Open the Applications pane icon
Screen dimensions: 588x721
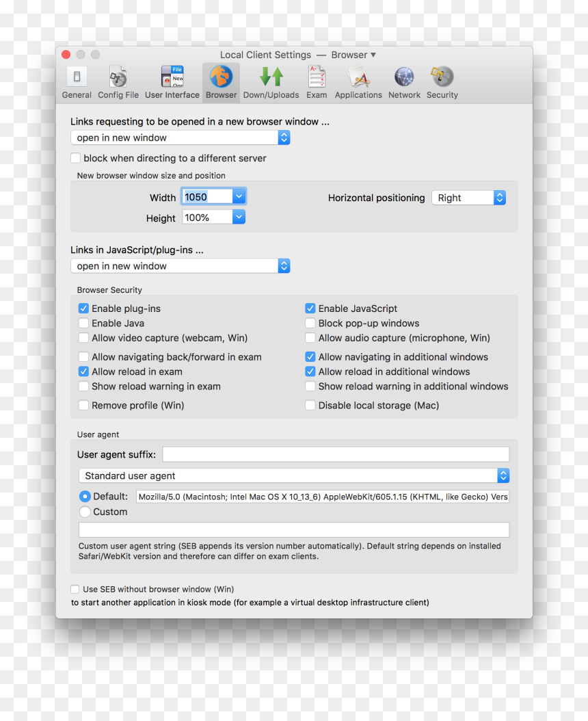click(x=358, y=77)
